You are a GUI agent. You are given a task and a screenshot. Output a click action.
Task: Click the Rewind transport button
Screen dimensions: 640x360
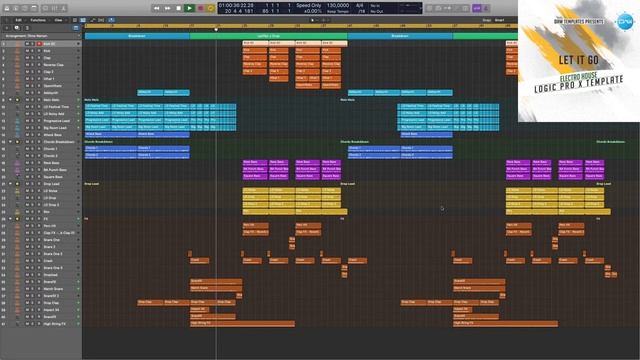tap(157, 8)
